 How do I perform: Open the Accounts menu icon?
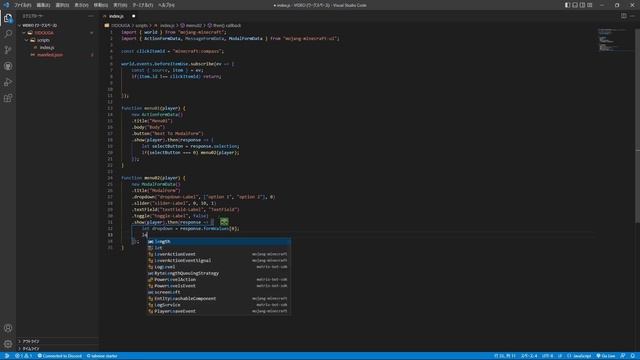click(8, 328)
